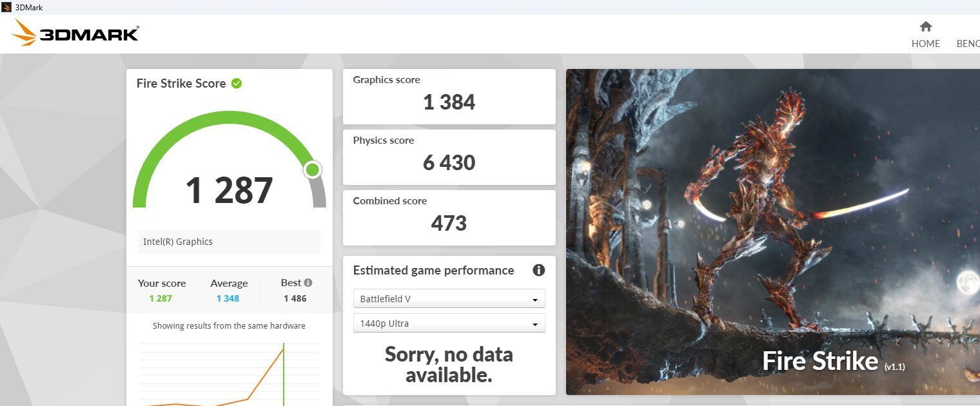980x406 pixels.
Task: Click the info icon next to Best
Action: pos(308,282)
